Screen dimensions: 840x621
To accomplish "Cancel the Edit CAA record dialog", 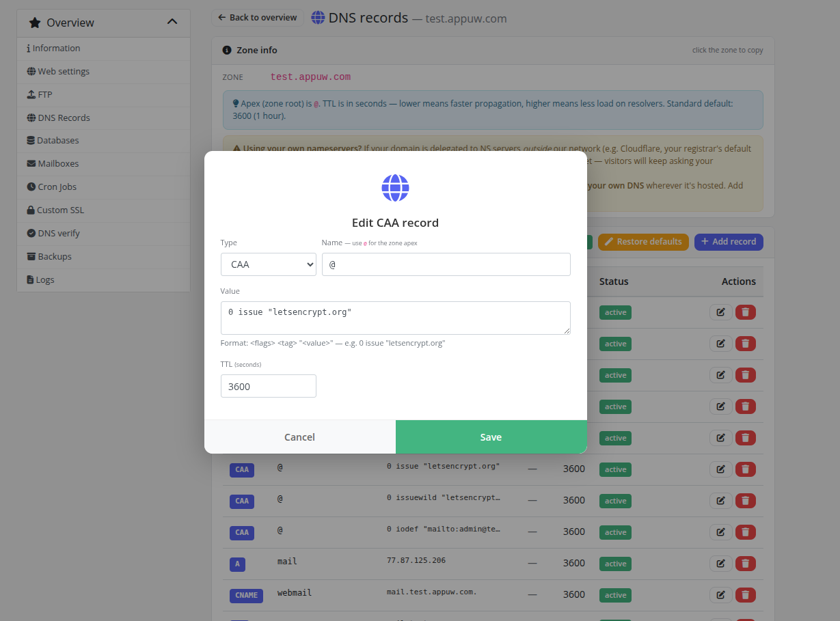I will [300, 437].
